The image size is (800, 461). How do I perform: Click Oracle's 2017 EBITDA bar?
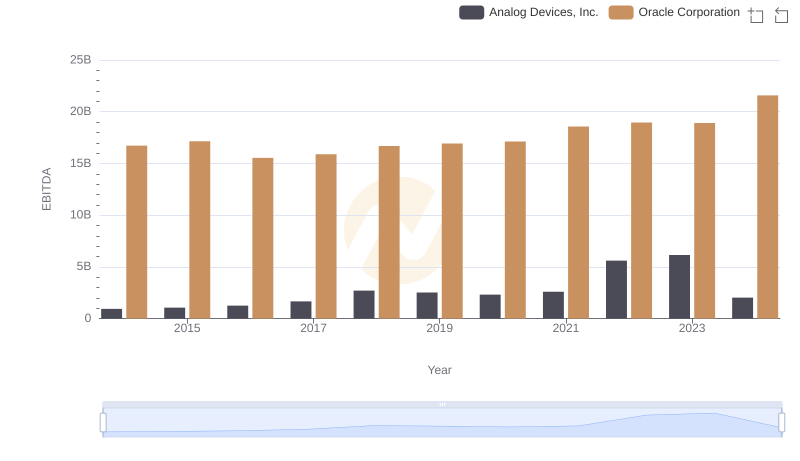pyautogui.click(x=326, y=236)
